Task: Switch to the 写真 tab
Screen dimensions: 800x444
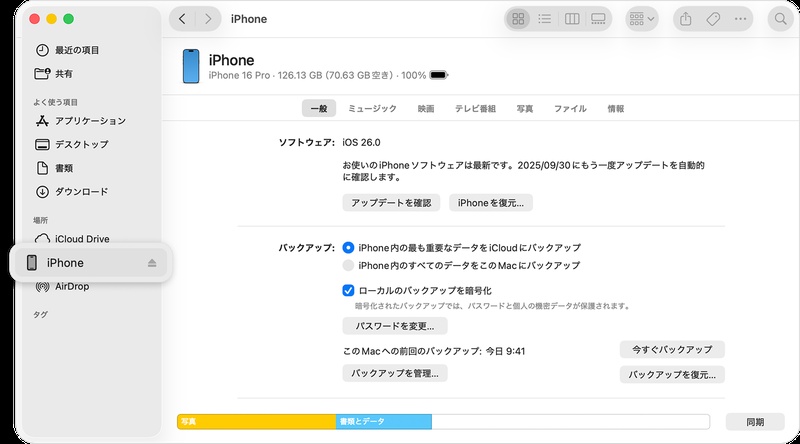Action: (x=525, y=108)
